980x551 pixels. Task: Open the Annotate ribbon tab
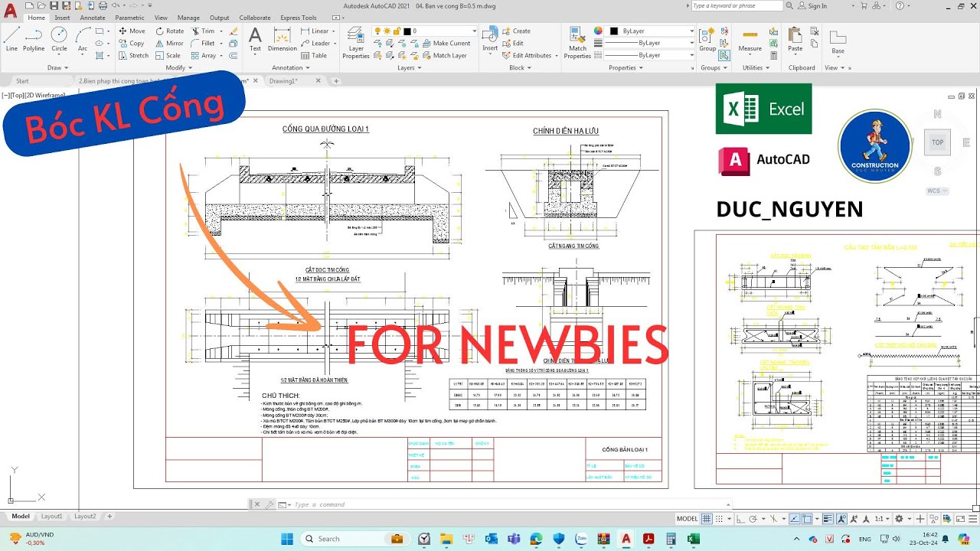coord(93,18)
